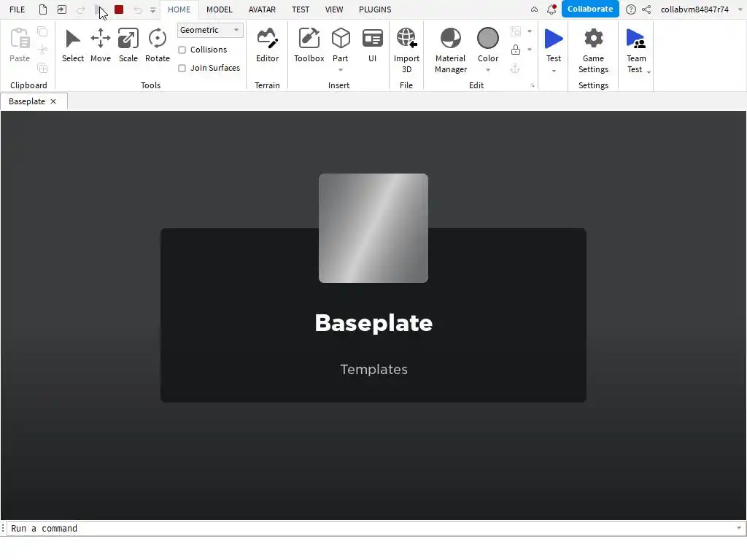The height and width of the screenshot is (560, 747).
Task: Expand the Color picker dropdown arrow
Action: pyautogui.click(x=488, y=71)
